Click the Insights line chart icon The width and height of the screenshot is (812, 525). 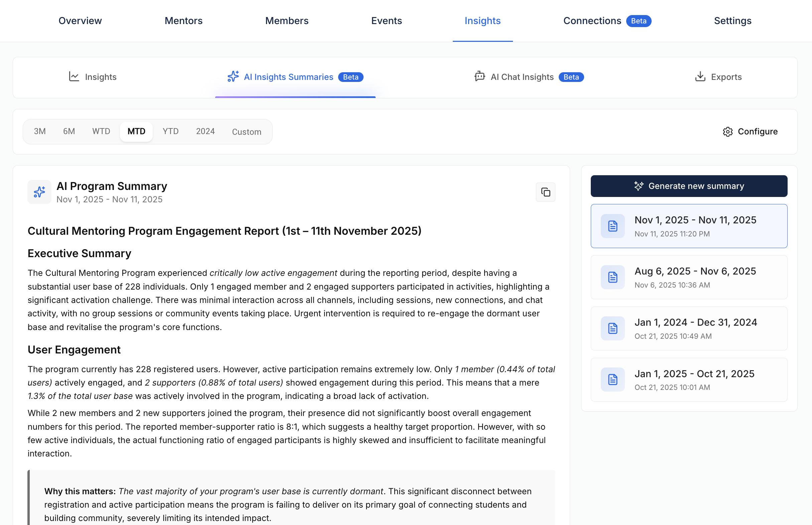(x=74, y=76)
